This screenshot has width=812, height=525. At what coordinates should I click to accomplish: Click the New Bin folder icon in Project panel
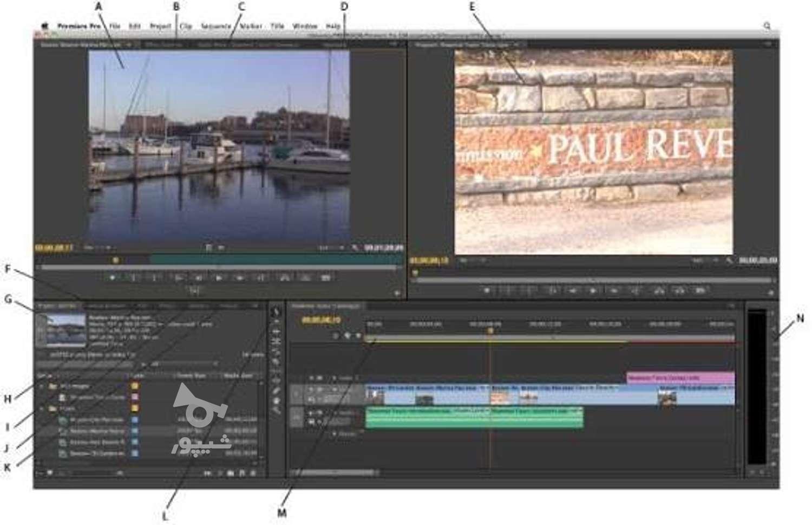[x=231, y=473]
